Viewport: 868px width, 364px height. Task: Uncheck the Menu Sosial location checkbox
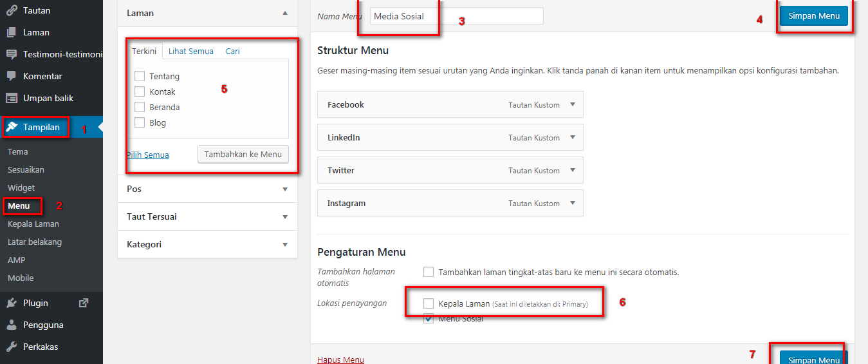[x=429, y=318]
